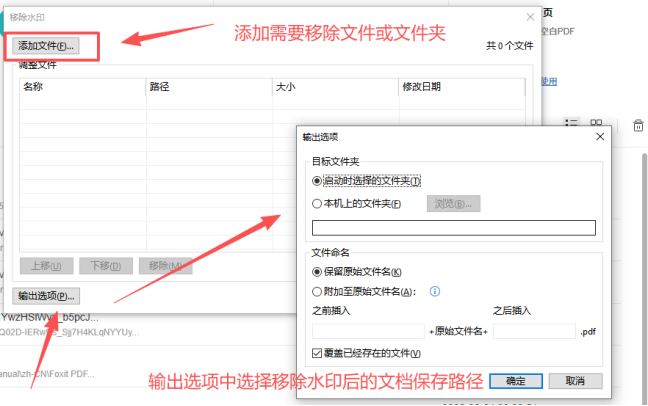The width and height of the screenshot is (648, 406).
Task: Close the 移除水印 dialog window
Action: tap(530, 17)
